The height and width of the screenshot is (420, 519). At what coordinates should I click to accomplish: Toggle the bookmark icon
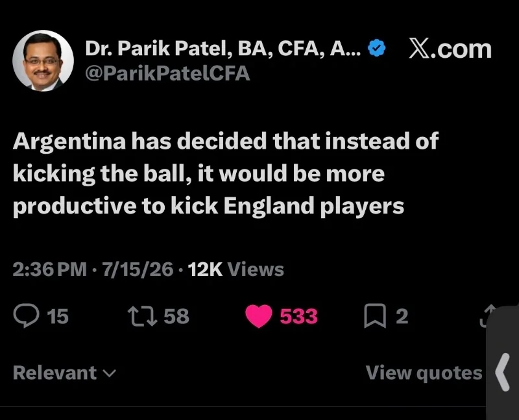pos(375,315)
